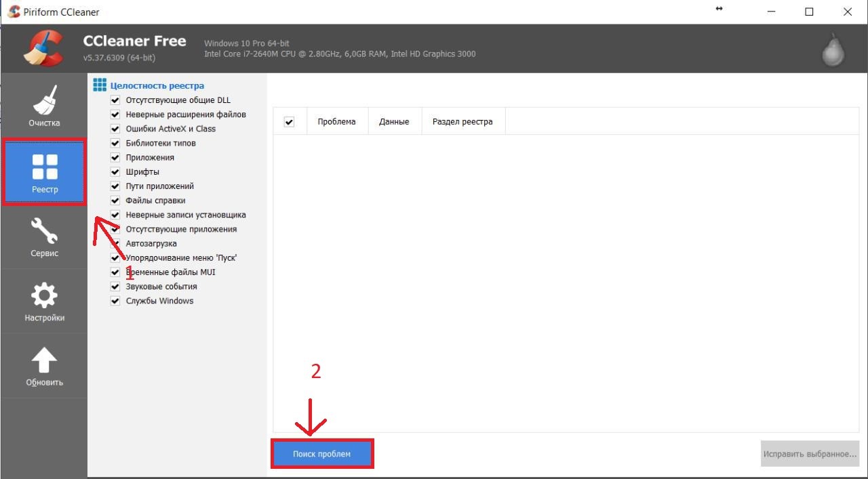Screen dimensions: 868x479
Task: Toggle Отсутствующие приложения checkbox
Action: pos(115,229)
